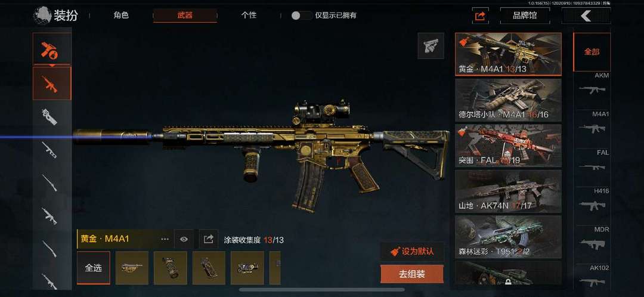644x297 pixels.
Task: Toggle 仅显示已拥有 switch
Action: [x=302, y=16]
